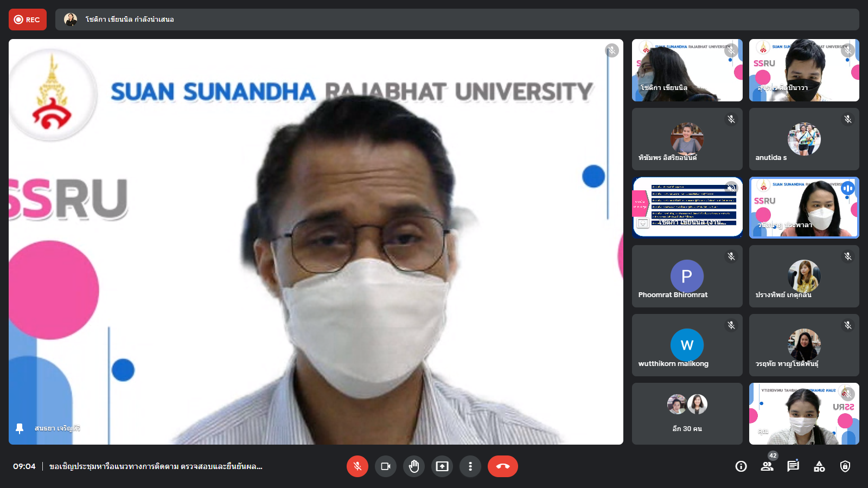Raise your hand in the meeting
Viewport: 868px width, 488px height.
pos(414,466)
